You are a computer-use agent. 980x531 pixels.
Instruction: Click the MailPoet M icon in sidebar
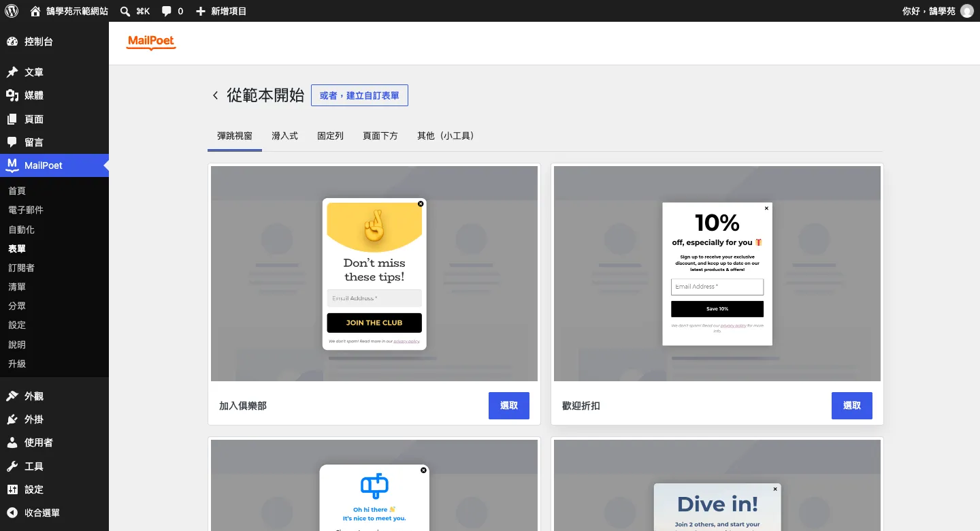(x=12, y=165)
